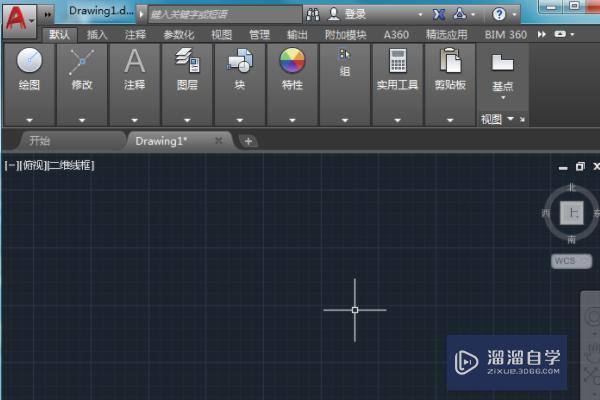
Task: Expand the 视图 panel title dropdown
Action: pyautogui.click(x=510, y=119)
